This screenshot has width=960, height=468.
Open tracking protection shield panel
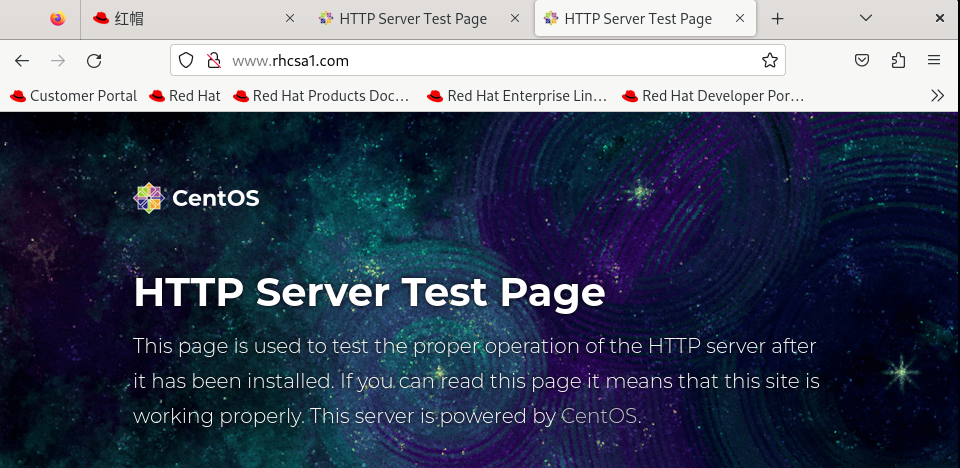pyautogui.click(x=186, y=60)
